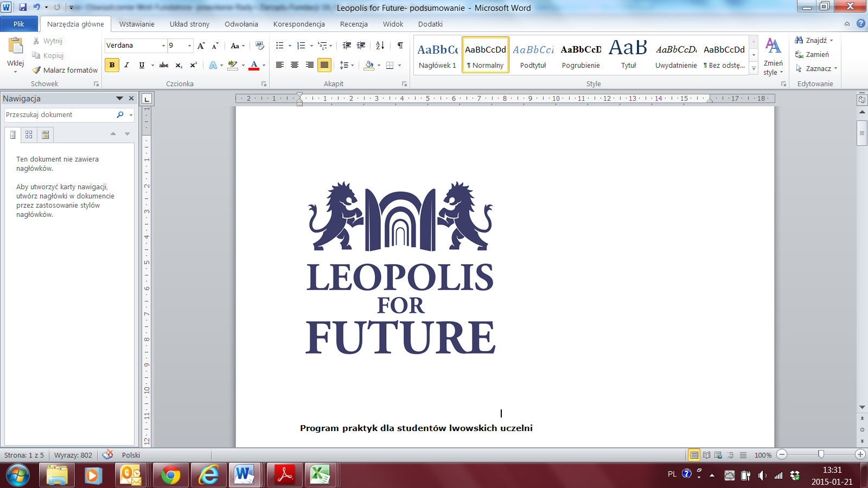Viewport: 868px width, 488px height.
Task: Open the Układ strony (Page Layout) tab
Action: pos(189,24)
